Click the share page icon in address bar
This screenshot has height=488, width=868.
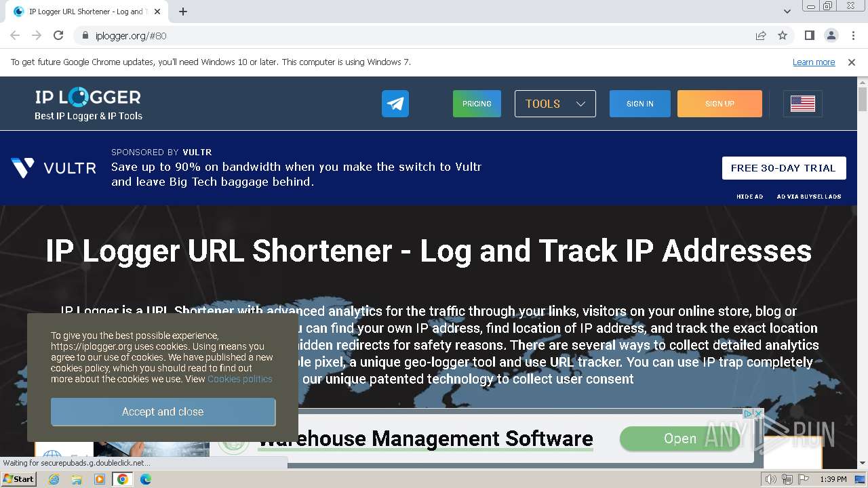[761, 35]
